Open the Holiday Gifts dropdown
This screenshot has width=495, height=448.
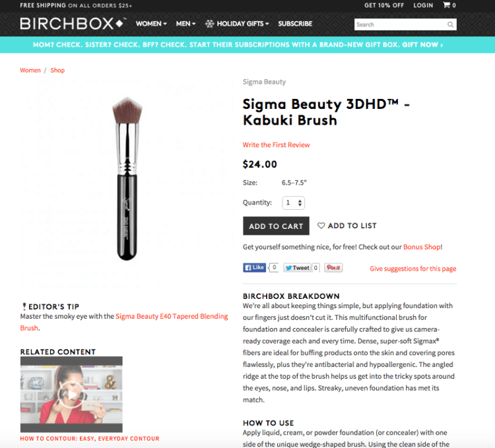[237, 24]
